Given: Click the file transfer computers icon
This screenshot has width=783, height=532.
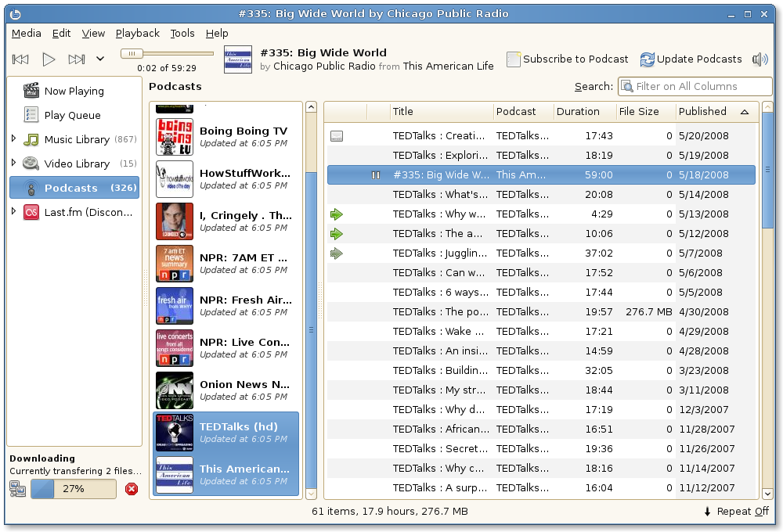Looking at the screenshot, I should [17, 489].
